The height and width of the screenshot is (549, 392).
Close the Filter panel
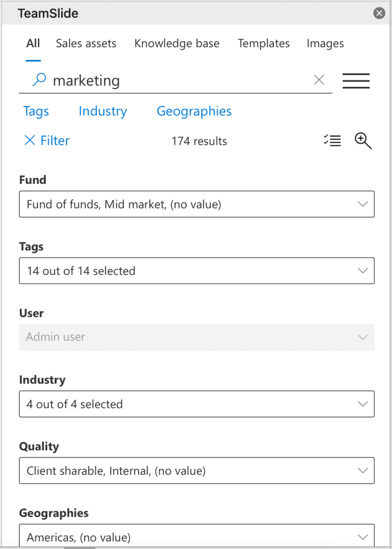tap(47, 141)
